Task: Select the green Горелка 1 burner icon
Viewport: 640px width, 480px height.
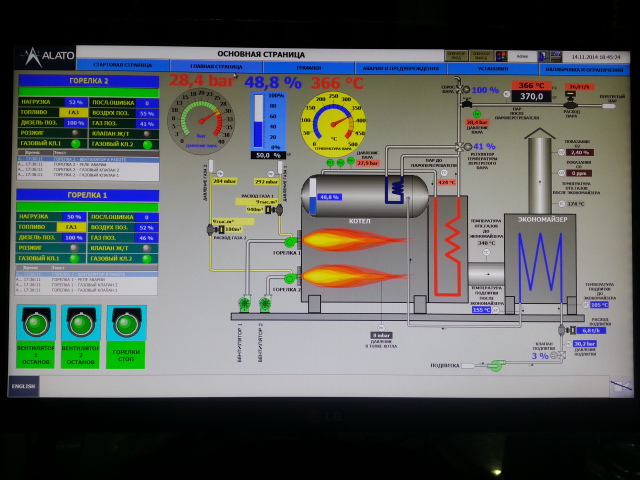Action: point(289,240)
